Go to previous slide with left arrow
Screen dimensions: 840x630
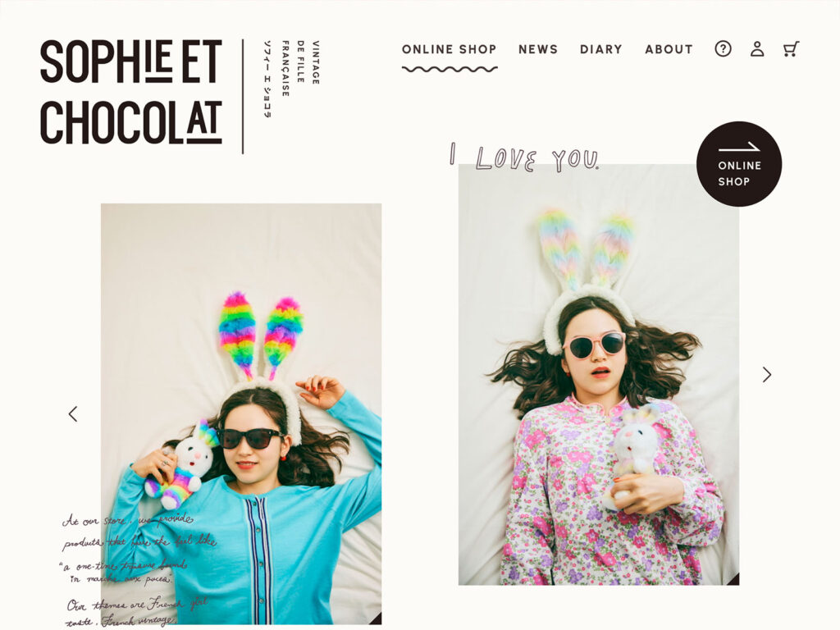coord(73,414)
